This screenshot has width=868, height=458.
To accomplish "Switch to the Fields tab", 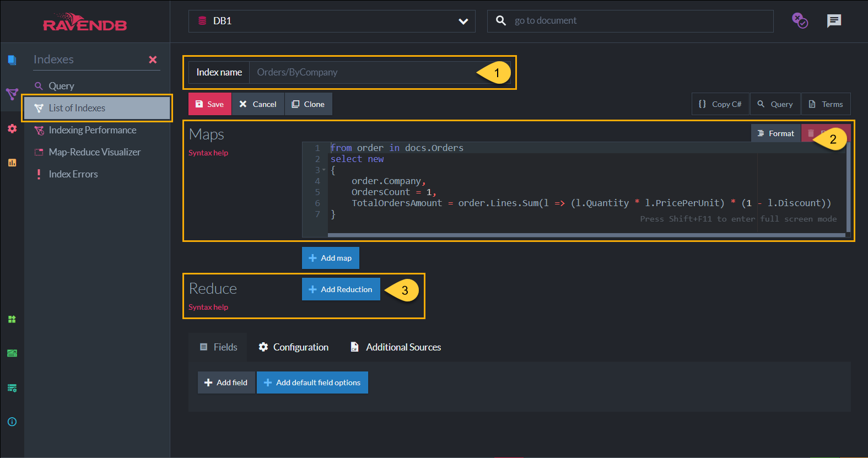I will tap(219, 347).
